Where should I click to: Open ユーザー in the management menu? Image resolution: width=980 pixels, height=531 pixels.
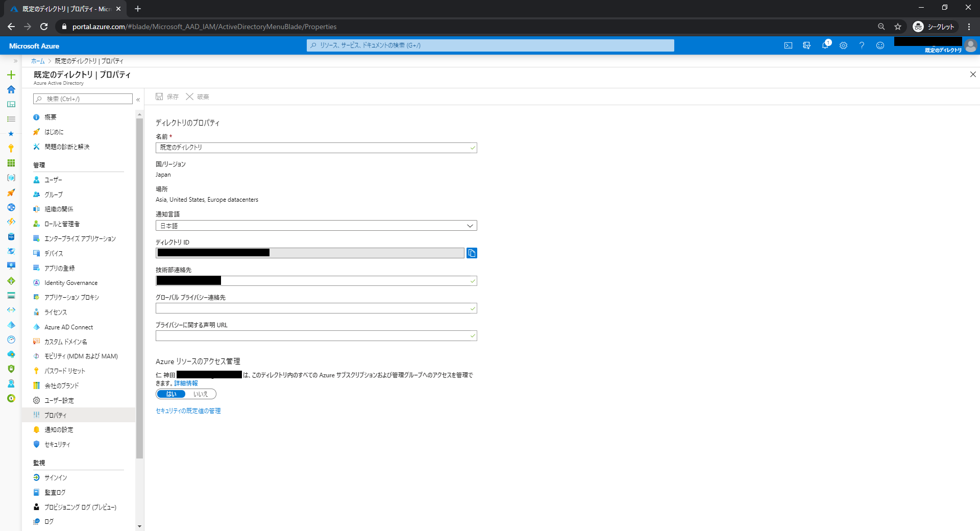click(x=53, y=180)
